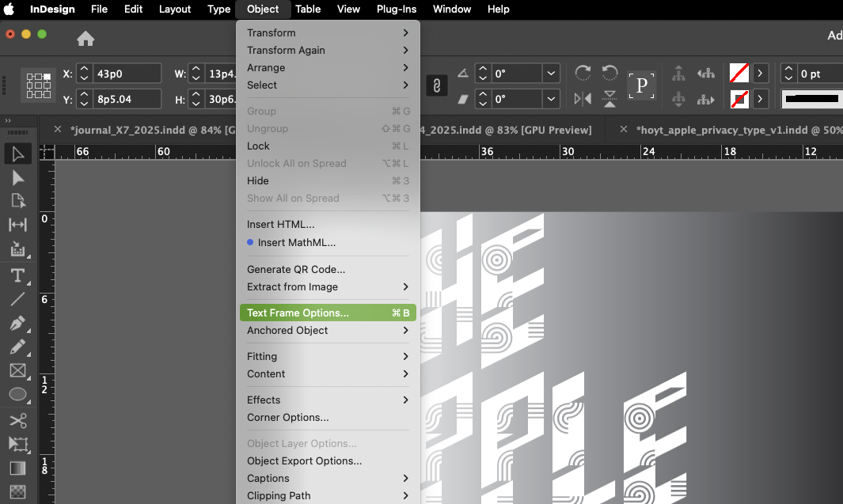The height and width of the screenshot is (504, 843).
Task: Open the rotation angle dropdown
Action: pyautogui.click(x=552, y=74)
